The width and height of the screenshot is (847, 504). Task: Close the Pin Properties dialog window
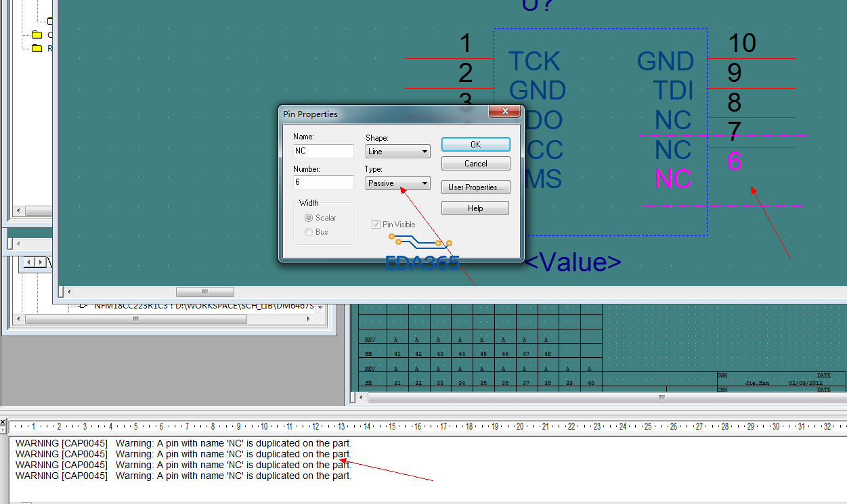[505, 112]
